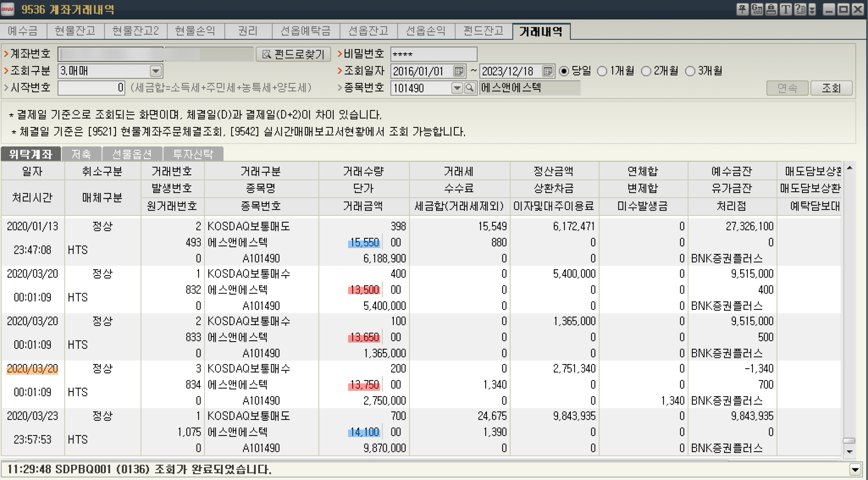
Task: Click the blue highlighted price 15,550
Action: 363,243
